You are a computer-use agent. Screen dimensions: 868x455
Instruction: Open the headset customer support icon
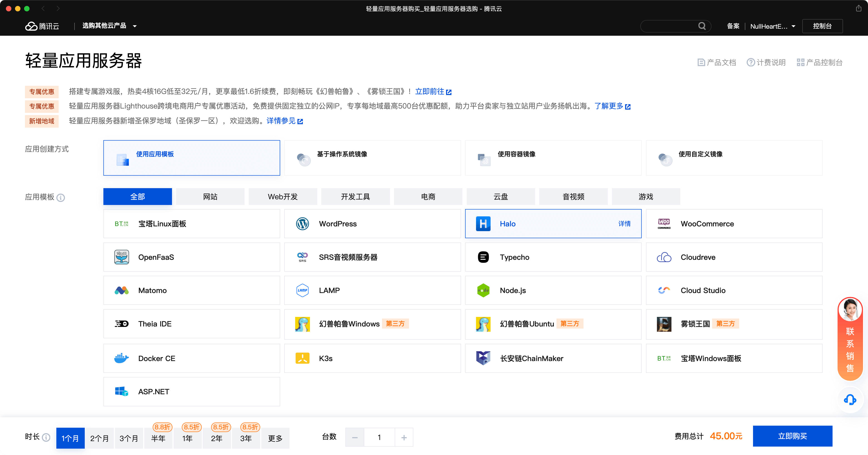850,400
